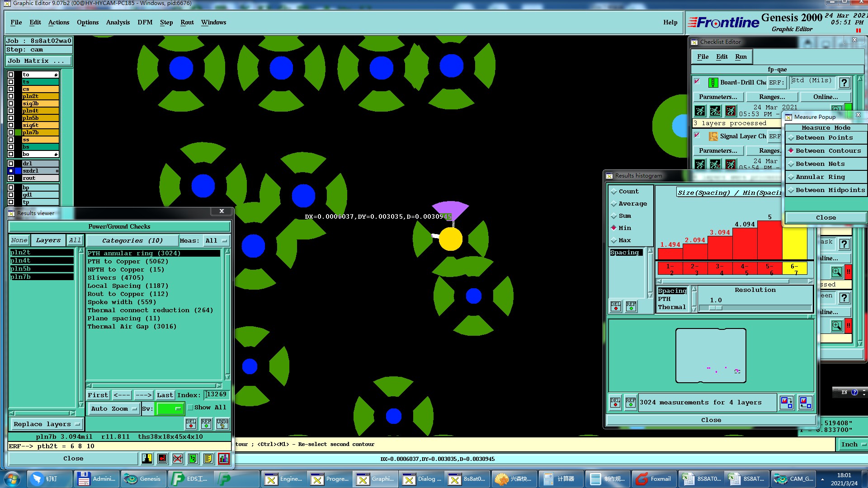Click the yellow notes report icon
The image size is (868, 488).
(x=208, y=459)
